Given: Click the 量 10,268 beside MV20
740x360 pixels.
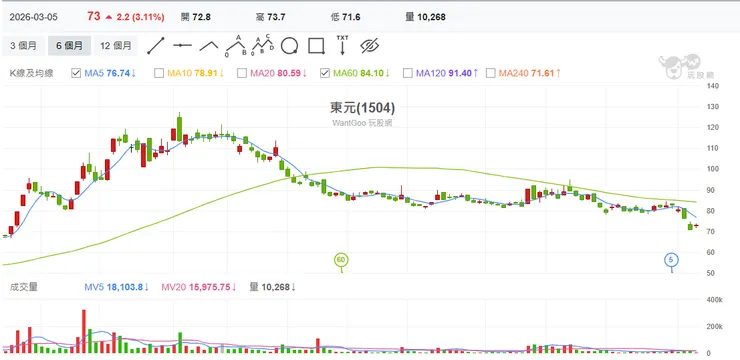Looking at the screenshot, I should click(x=272, y=287).
